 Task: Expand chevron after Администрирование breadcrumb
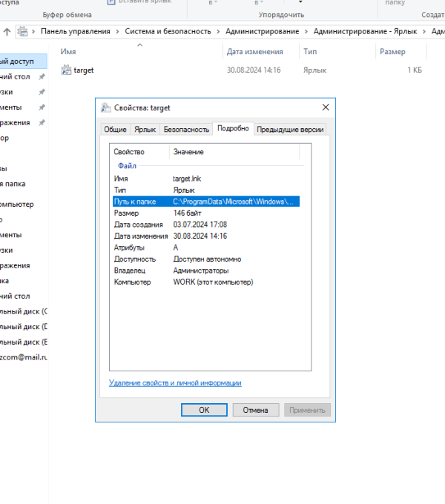pos(306,31)
